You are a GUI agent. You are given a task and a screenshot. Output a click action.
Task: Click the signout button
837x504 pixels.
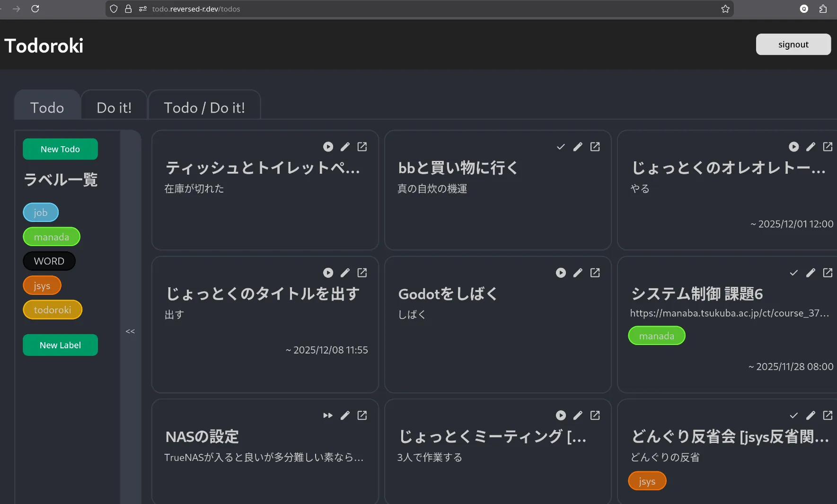(793, 44)
